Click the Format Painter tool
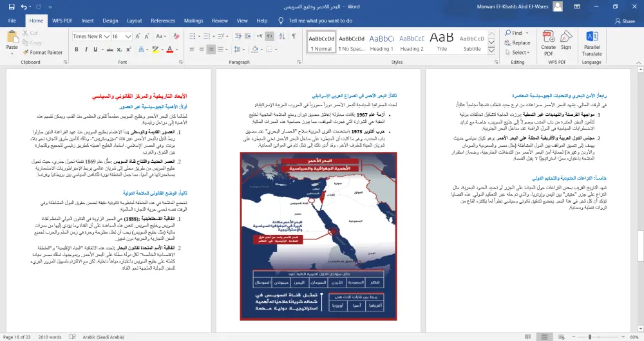Viewport: 644px width, 341px height. (x=43, y=53)
